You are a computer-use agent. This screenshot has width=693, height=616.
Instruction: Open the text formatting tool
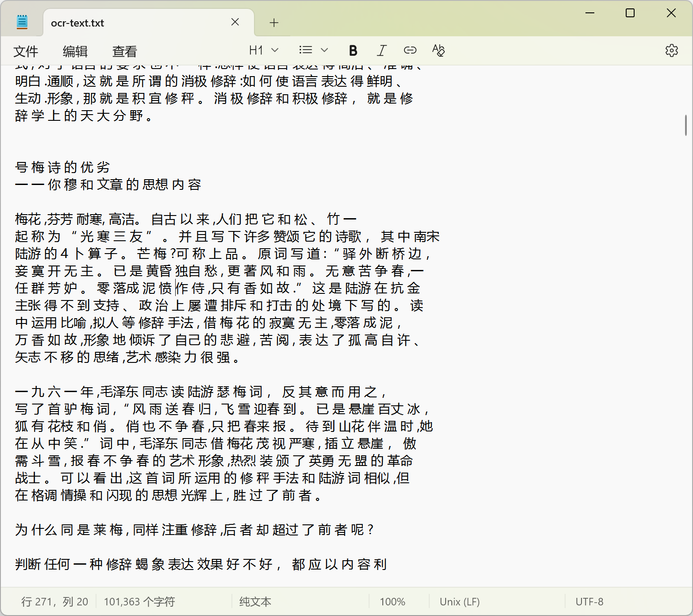[x=438, y=50]
